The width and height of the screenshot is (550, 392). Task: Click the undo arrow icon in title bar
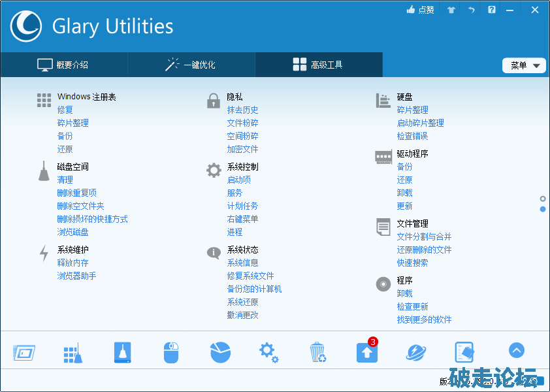point(471,10)
